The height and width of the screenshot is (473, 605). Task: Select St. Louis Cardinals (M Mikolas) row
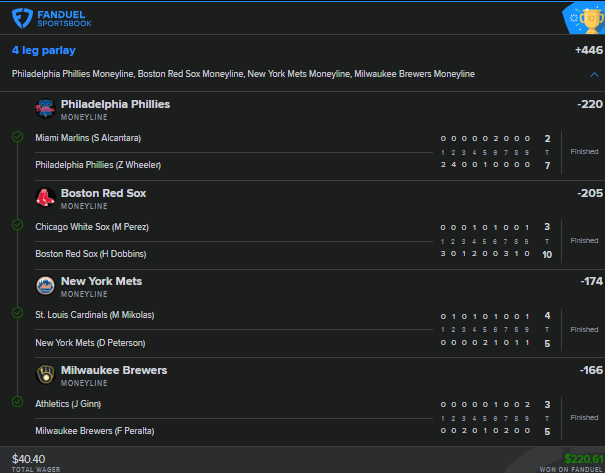tap(95, 315)
